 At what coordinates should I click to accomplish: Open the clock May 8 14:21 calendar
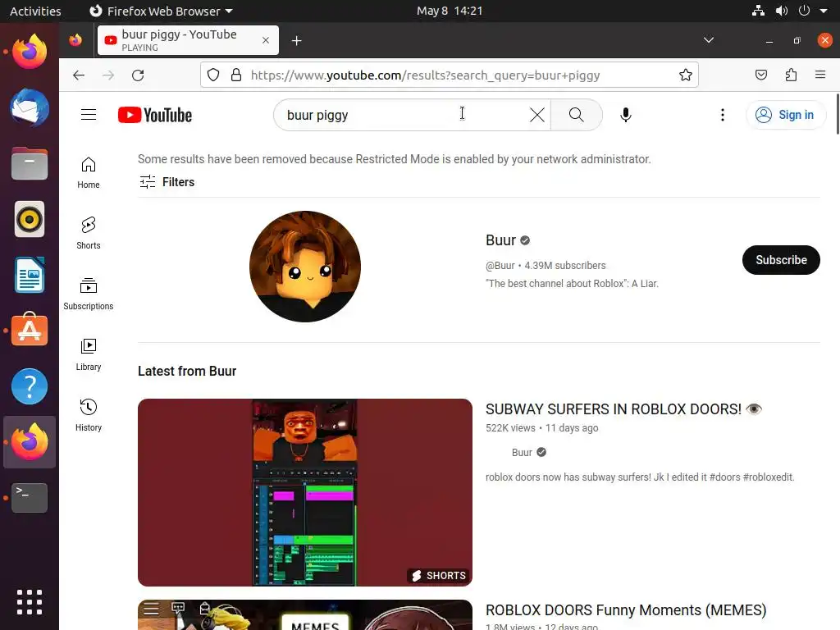point(450,11)
